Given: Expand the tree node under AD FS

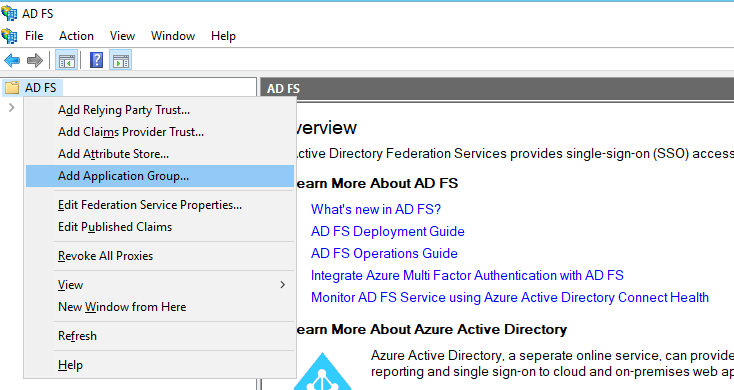Looking at the screenshot, I should point(12,108).
